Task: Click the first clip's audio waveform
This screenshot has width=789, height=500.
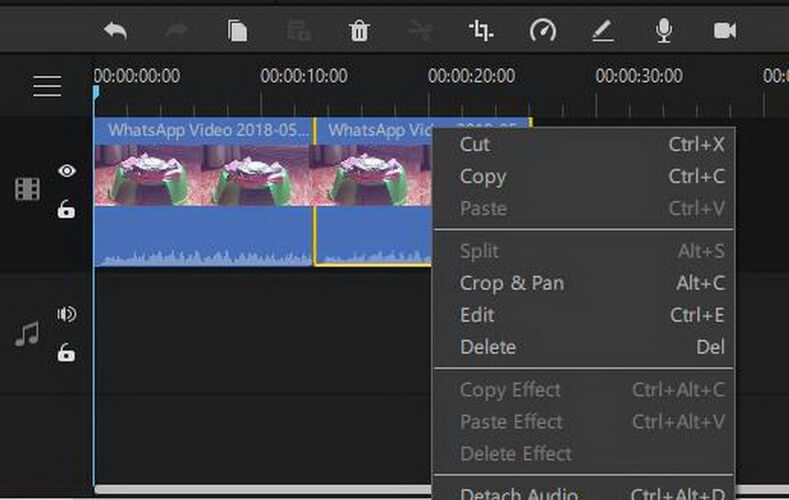Action: (203, 257)
